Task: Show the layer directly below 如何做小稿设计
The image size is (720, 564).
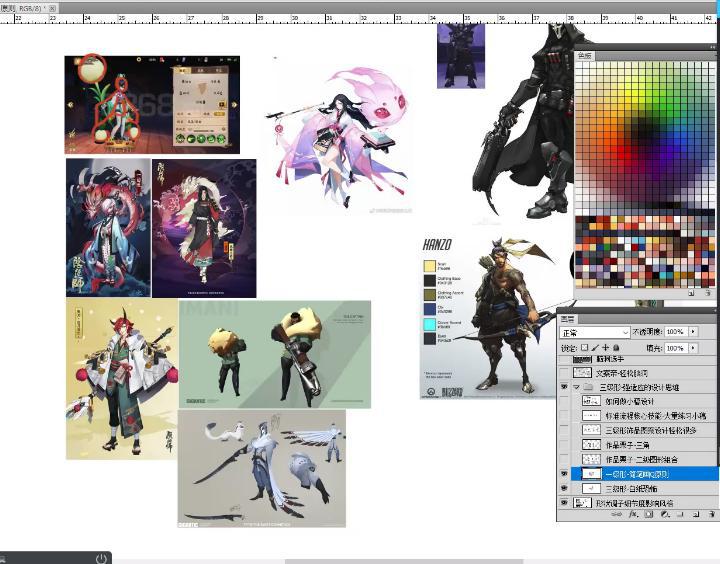Action: pyautogui.click(x=564, y=416)
